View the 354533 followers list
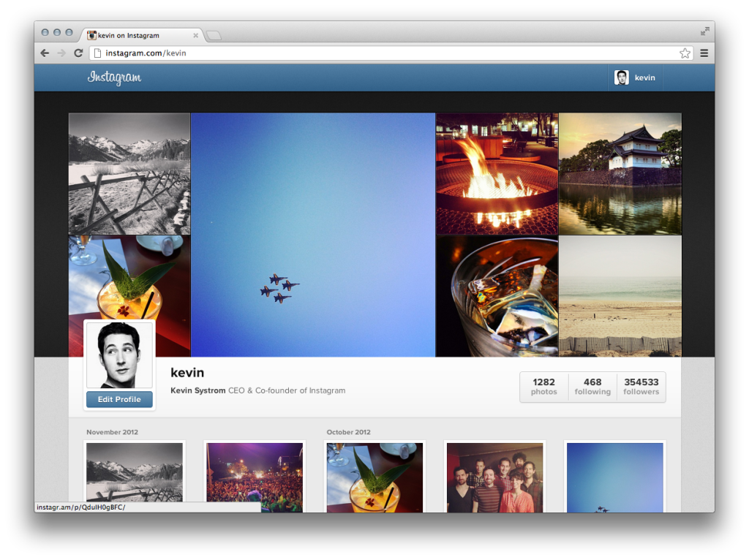Image resolution: width=749 pixels, height=560 pixels. click(x=641, y=387)
